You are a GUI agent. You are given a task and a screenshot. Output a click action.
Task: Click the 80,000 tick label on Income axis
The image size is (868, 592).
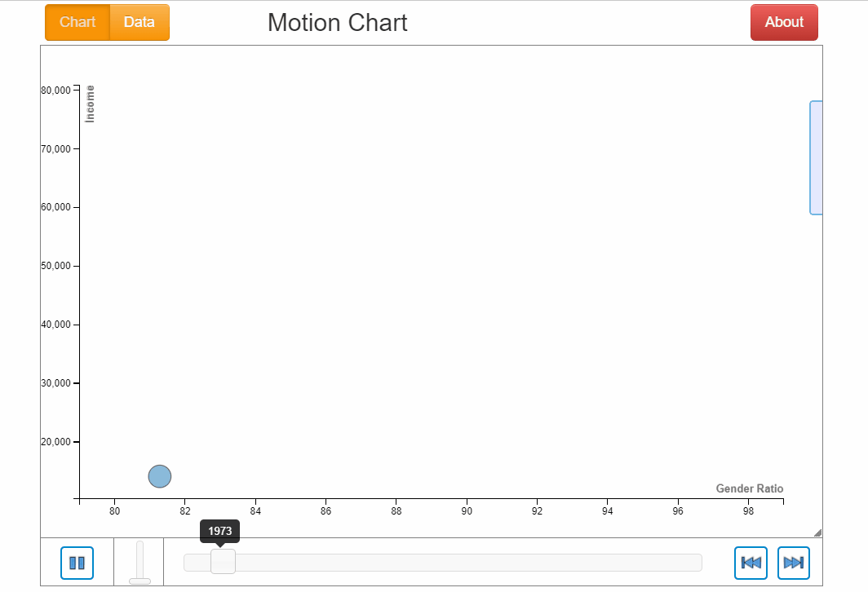click(x=56, y=91)
